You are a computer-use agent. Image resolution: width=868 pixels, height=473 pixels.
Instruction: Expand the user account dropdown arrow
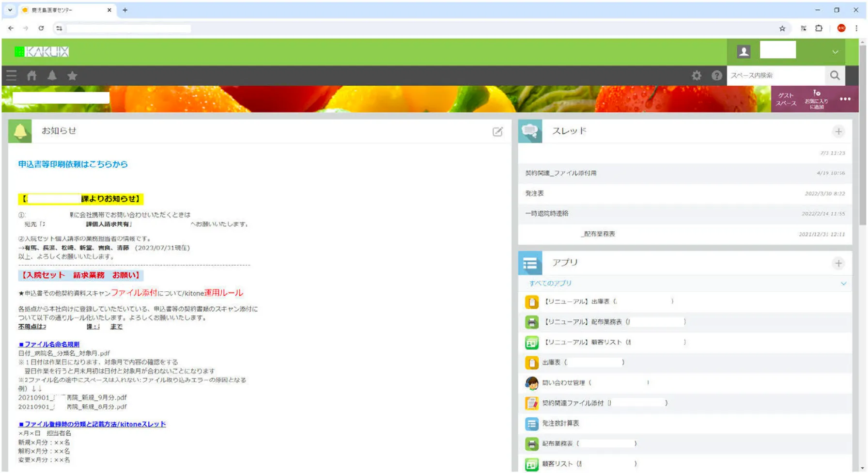point(835,52)
